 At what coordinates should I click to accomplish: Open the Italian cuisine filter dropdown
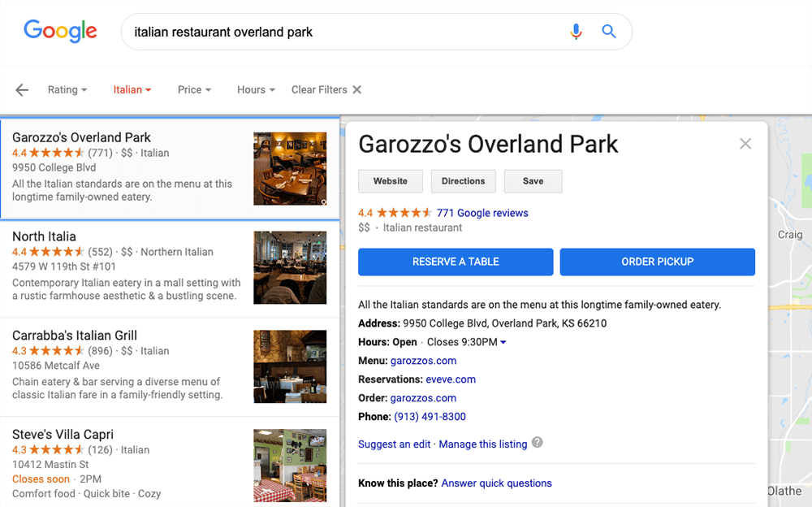[132, 89]
